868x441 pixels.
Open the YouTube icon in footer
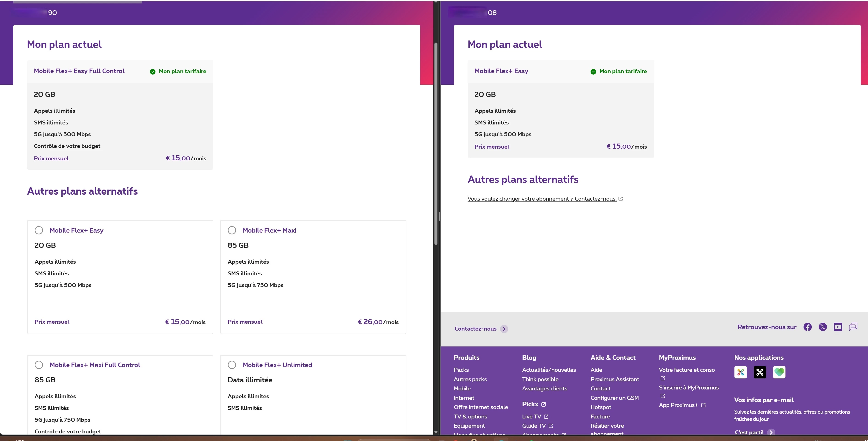click(x=838, y=327)
